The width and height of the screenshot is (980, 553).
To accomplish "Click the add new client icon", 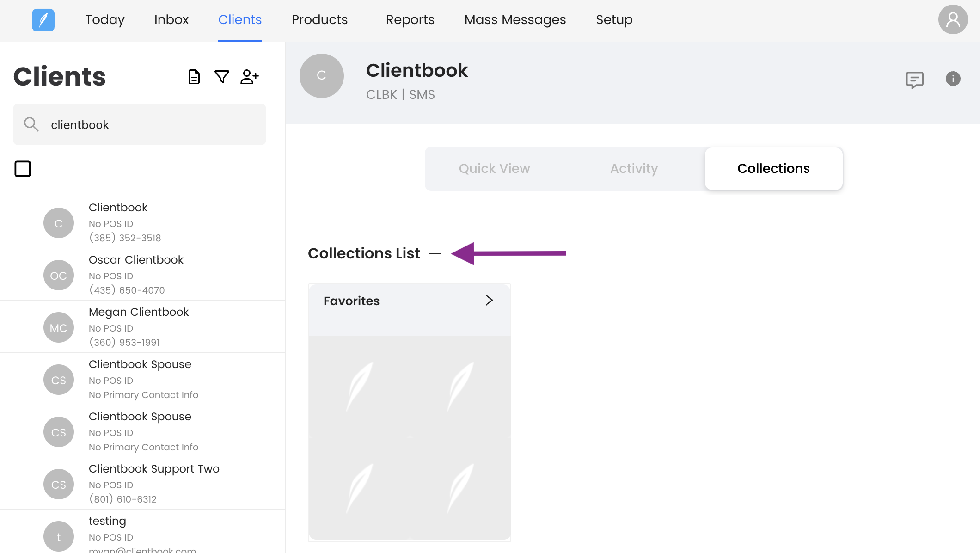I will [250, 77].
